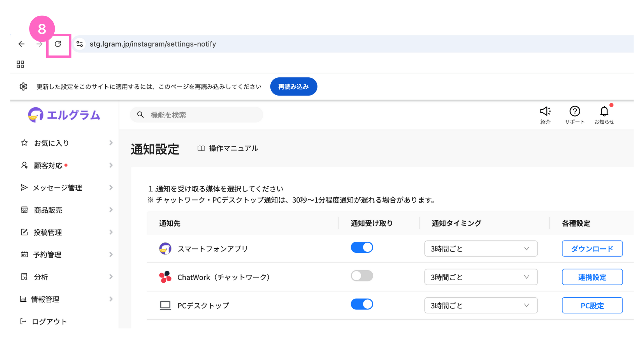Reload the page with the refresh icon
This screenshot has width=644, height=362.
coord(58,44)
